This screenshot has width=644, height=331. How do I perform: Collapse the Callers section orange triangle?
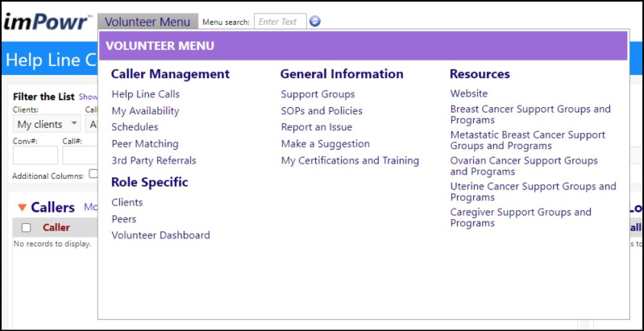pyautogui.click(x=22, y=208)
